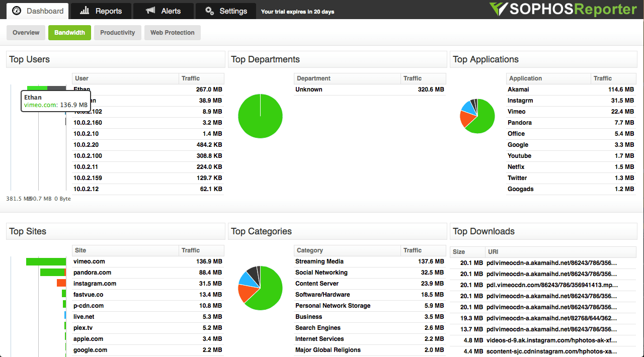
Task: Open the scontent-sjc.cdninstagram.com download
Action: (x=552, y=351)
